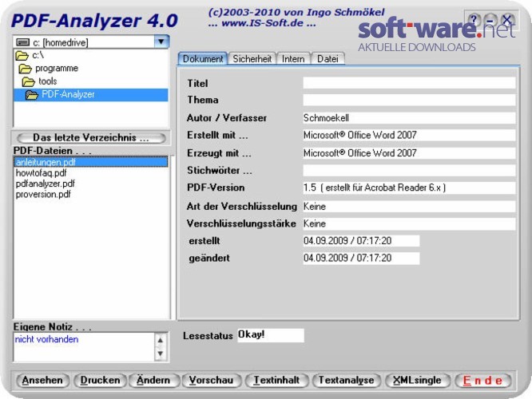
Task: Click the Titel input field
Action: 409,83
